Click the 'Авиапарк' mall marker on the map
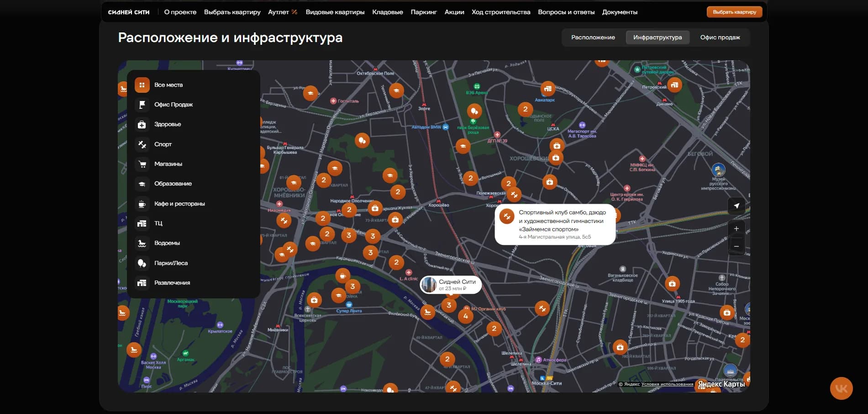Image resolution: width=868 pixels, height=414 pixels. click(548, 89)
